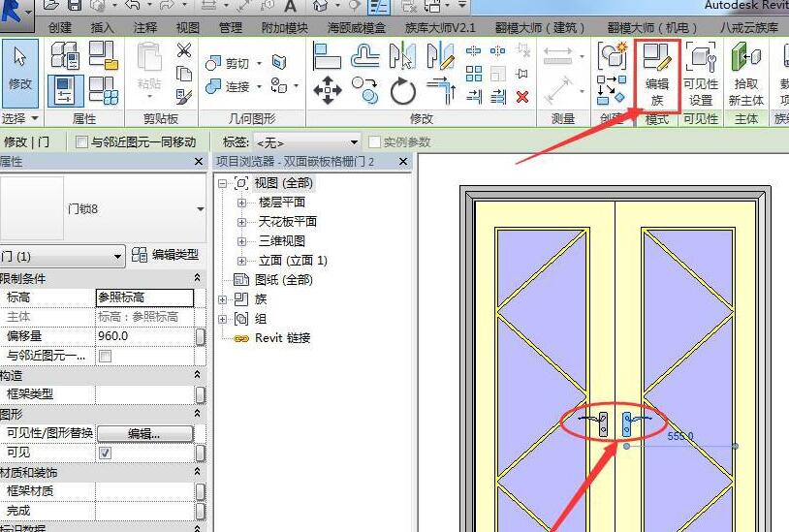Click 拾取新主体 pick new host
The width and height of the screenshot is (789, 532).
[745, 76]
